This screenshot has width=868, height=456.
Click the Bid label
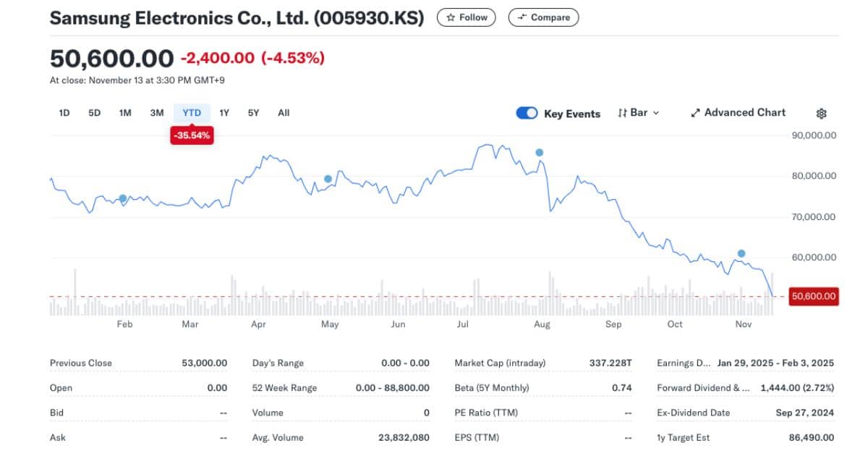point(56,413)
